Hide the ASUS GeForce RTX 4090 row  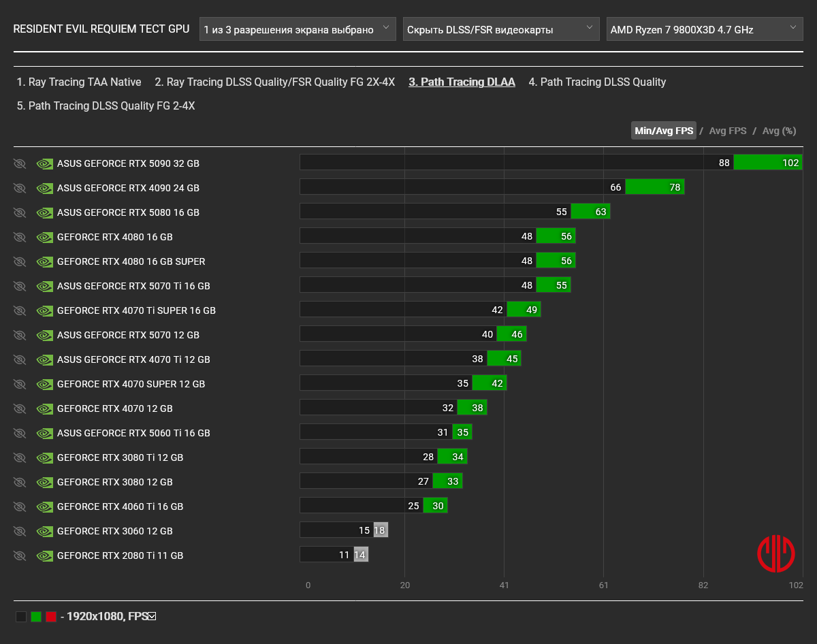[x=19, y=188]
